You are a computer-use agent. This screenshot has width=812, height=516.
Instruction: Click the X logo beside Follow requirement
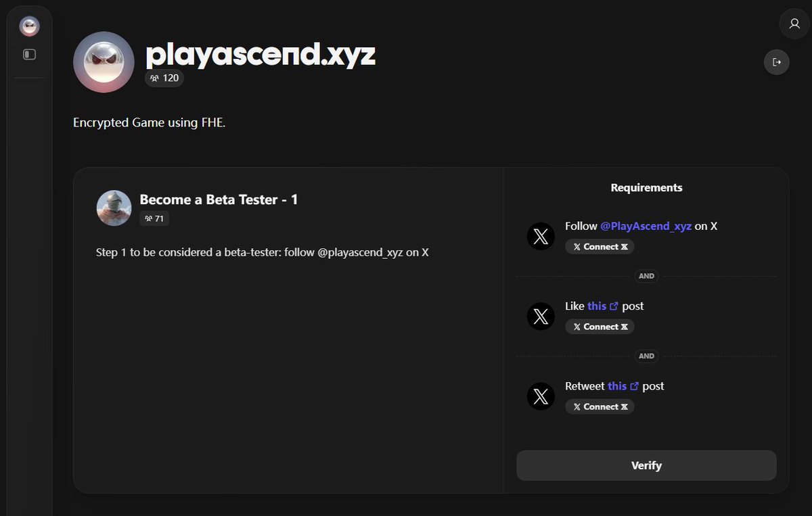[541, 237]
